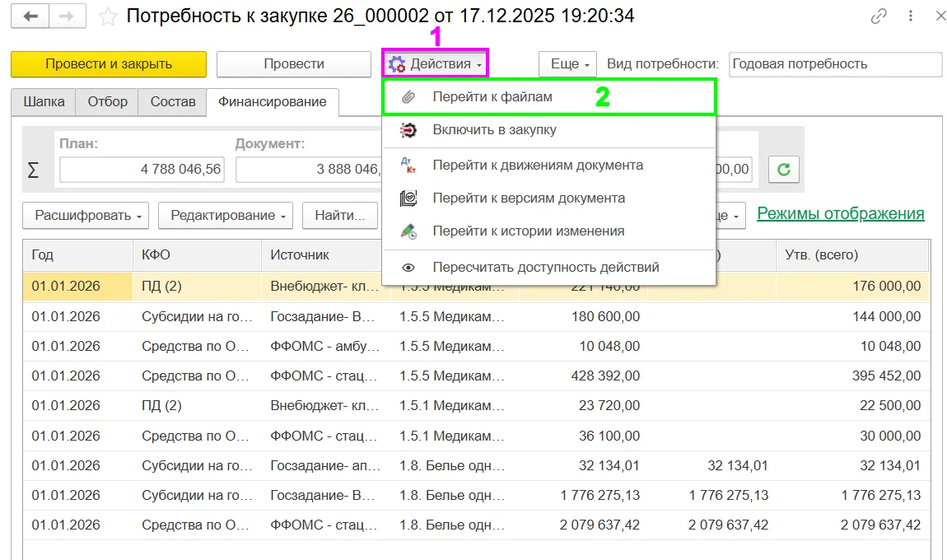Viewport: 947px width, 560px height.
Task: Collapse the Действия dropdown button
Action: (x=435, y=64)
